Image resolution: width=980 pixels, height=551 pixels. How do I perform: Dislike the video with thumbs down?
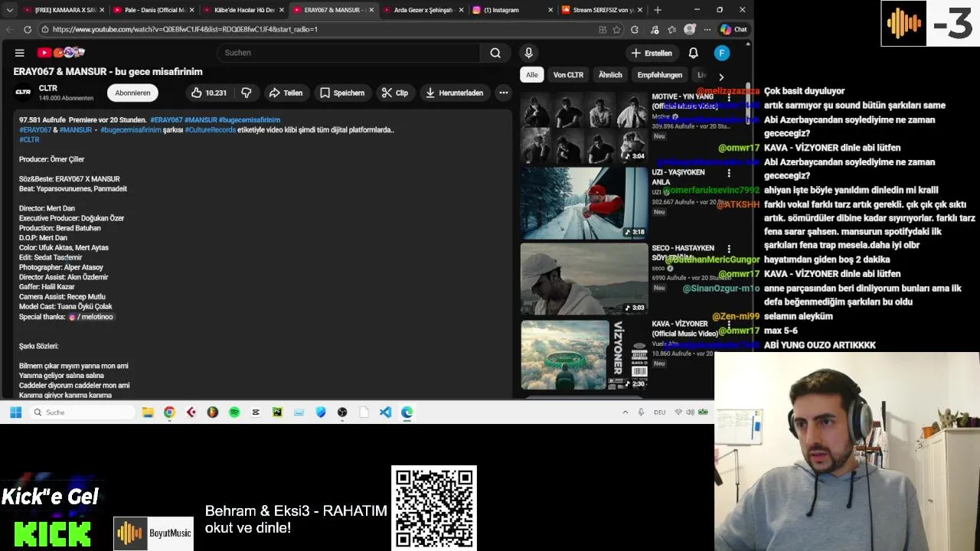click(x=247, y=93)
